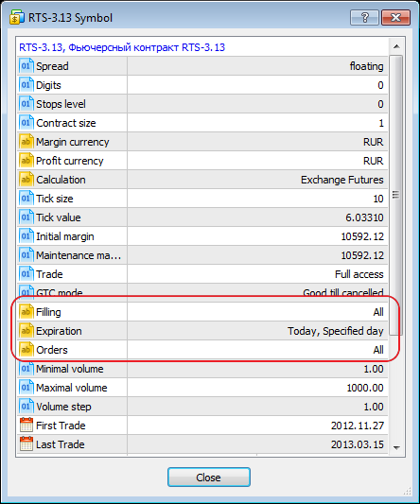Select the Maximal volume value '1000.00'
The image size is (420, 504).
[365, 388]
